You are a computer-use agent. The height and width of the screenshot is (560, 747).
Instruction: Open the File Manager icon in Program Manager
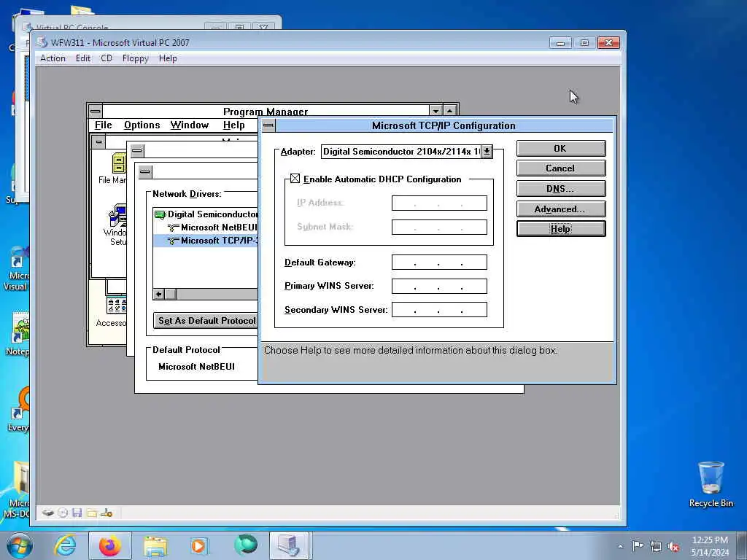point(119,163)
